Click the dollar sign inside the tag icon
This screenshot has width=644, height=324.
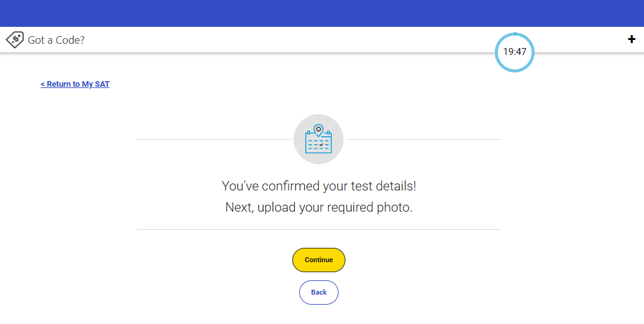14,40
